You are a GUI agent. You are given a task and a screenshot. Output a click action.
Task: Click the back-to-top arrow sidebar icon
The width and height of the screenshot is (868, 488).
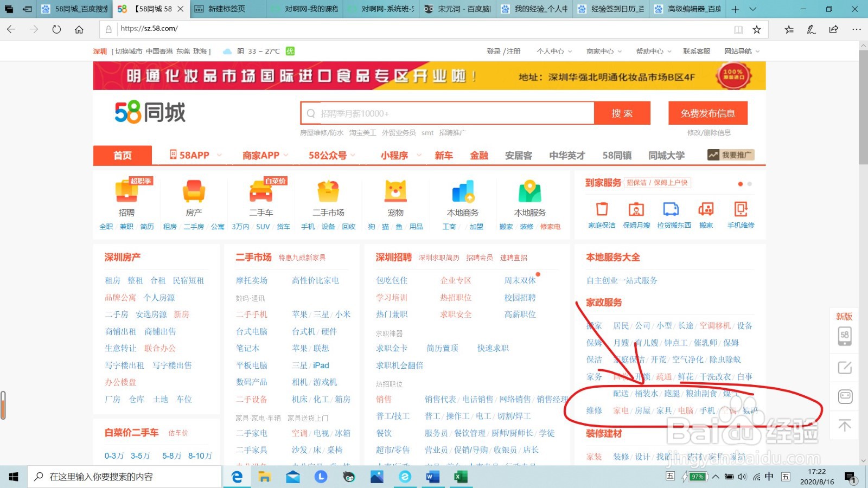(845, 426)
